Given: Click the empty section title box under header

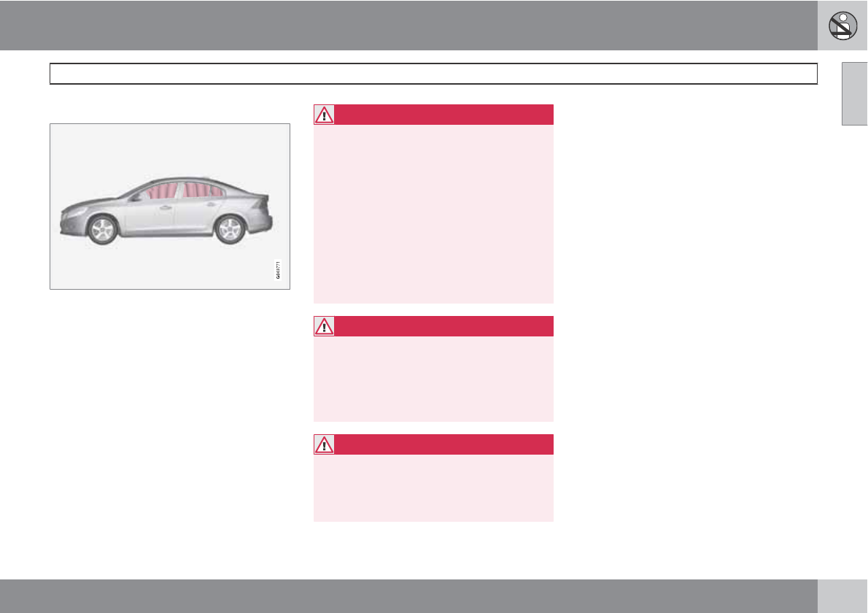Looking at the screenshot, I should 433,74.
